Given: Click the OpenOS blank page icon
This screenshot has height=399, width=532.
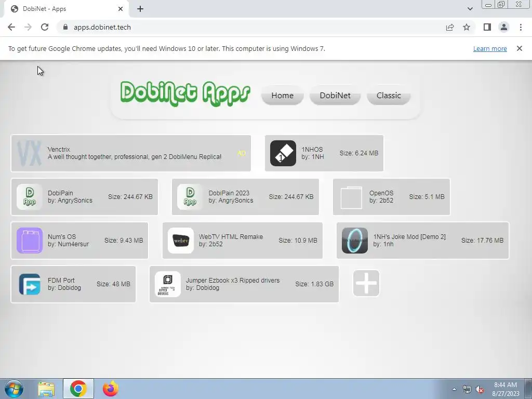Looking at the screenshot, I should (351, 197).
